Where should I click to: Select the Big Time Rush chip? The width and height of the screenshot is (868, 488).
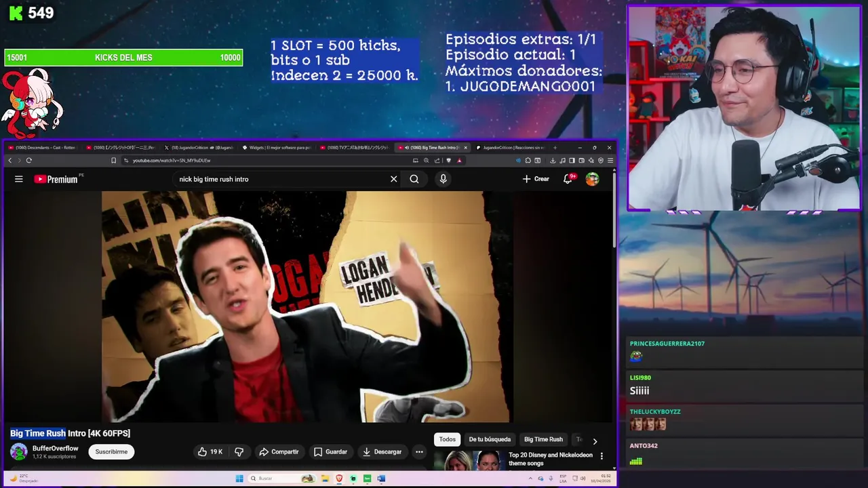click(543, 439)
